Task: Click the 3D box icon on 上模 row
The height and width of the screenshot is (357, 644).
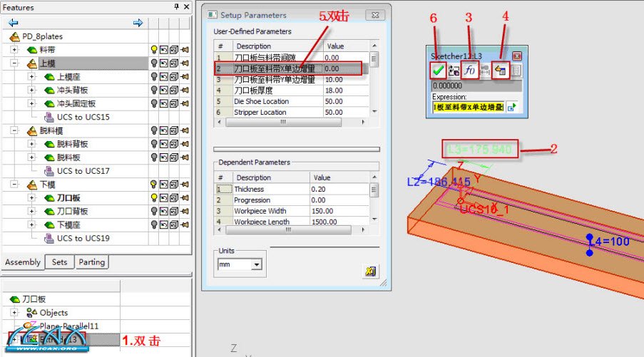Action: click(x=174, y=63)
